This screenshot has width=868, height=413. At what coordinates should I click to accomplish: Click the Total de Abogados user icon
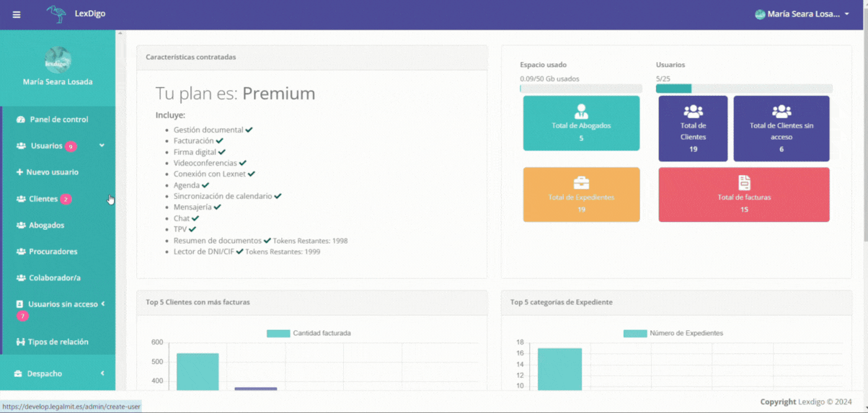pos(581,112)
